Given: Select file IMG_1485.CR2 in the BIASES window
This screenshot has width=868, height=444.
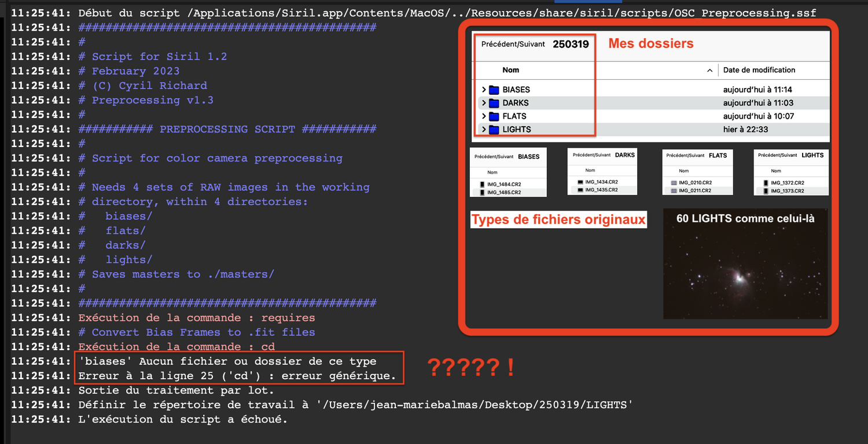Looking at the screenshot, I should pos(504,192).
